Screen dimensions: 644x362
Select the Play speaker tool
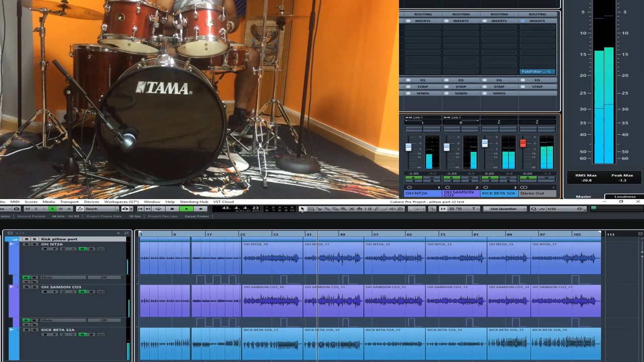(x=392, y=209)
